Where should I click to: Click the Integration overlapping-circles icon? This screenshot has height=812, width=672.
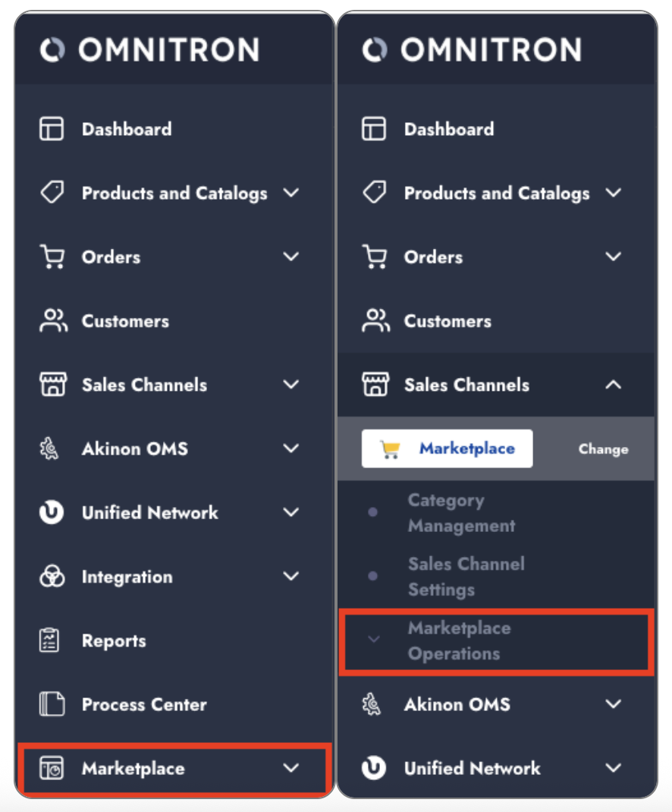52,578
